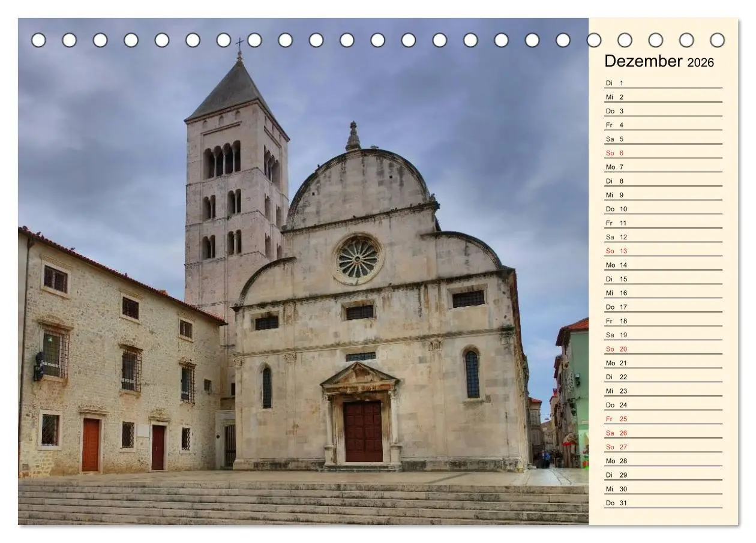
Task: Select the 'Mi 16' calendar row
Action: [x=663, y=293]
